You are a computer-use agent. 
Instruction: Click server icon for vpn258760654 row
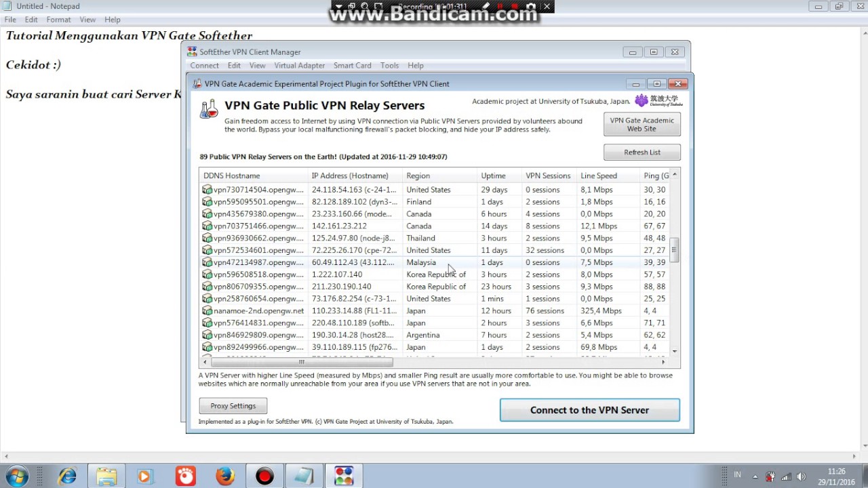tap(208, 299)
